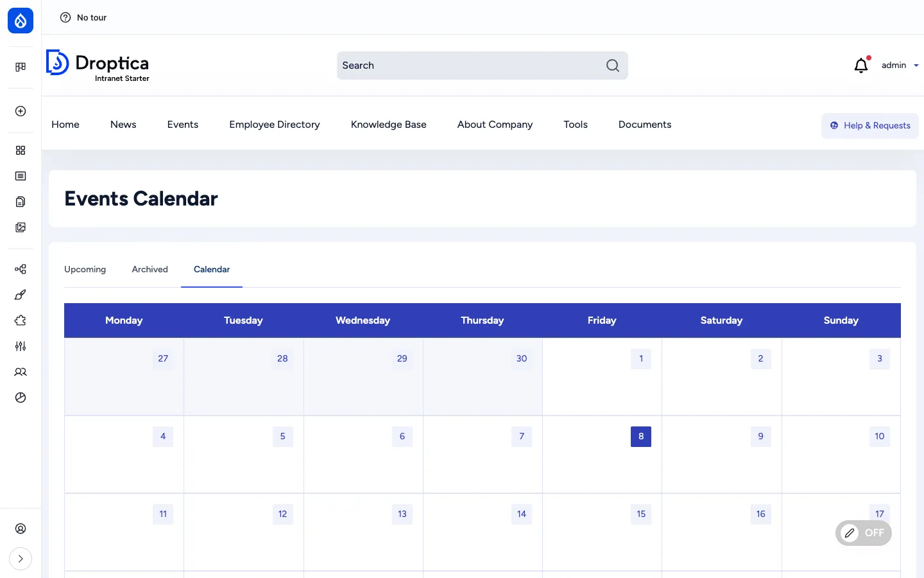Open the Content icon in the sidebar

tap(21, 176)
